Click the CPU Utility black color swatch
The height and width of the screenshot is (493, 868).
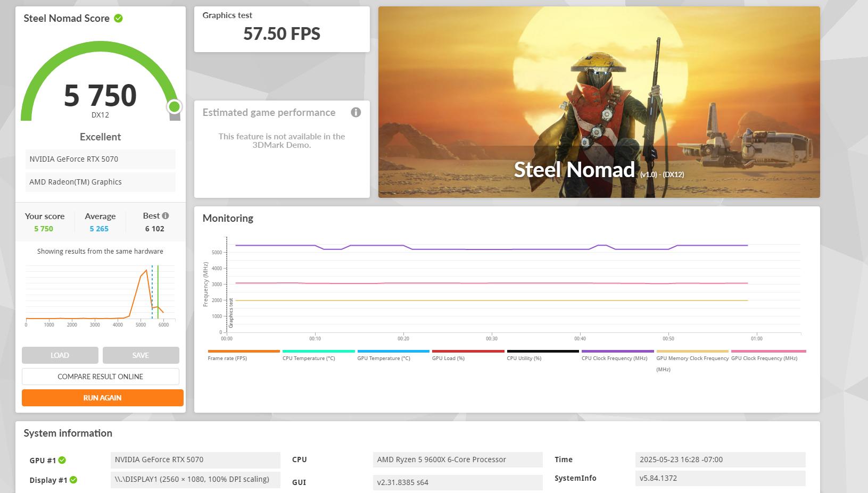pyautogui.click(x=543, y=351)
